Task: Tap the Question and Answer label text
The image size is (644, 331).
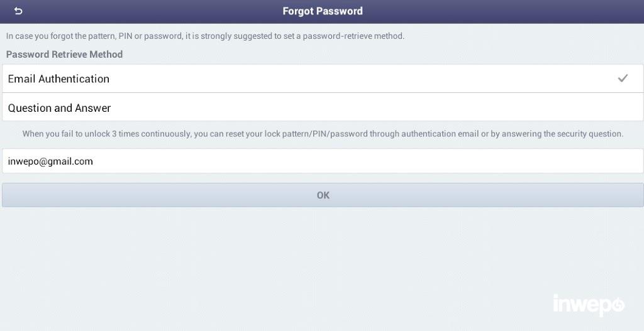Action: pyautogui.click(x=59, y=108)
